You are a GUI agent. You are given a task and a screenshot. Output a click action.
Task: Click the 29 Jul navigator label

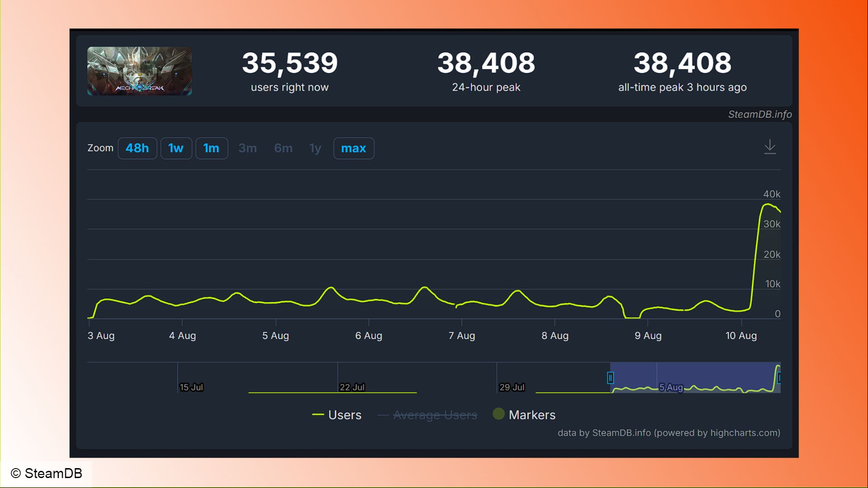(511, 387)
